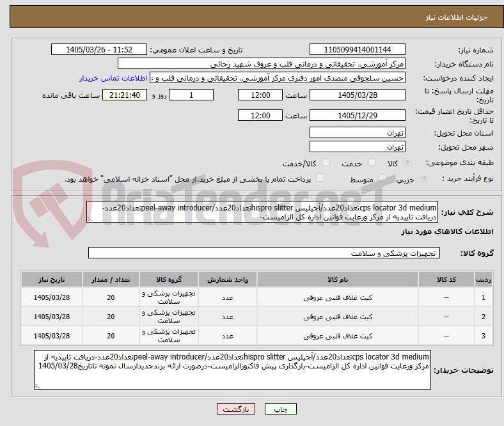The height and width of the screenshot is (426, 504).
Task: Click the ردیف column header
Action: click(x=484, y=280)
